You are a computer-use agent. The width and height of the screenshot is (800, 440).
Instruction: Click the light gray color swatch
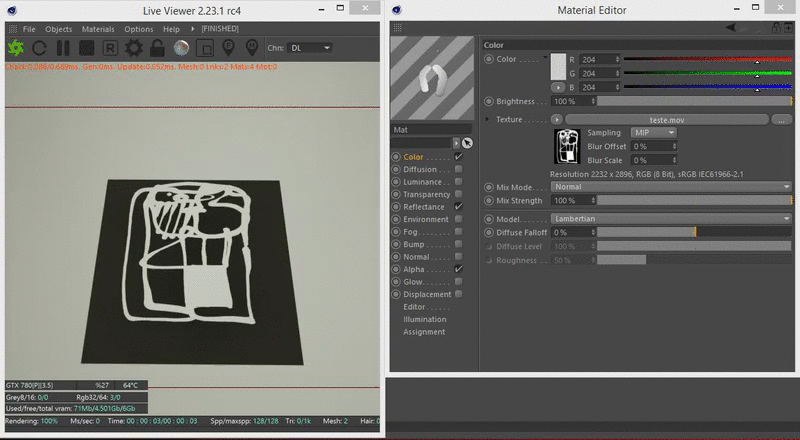(558, 67)
